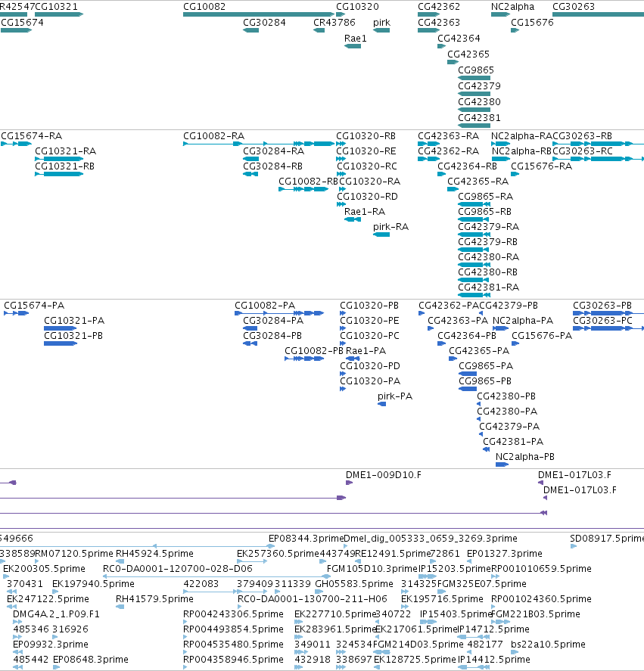Screen dimensions: 644x671
Task: Select the CG42364 gene label
Action: coord(459,39)
